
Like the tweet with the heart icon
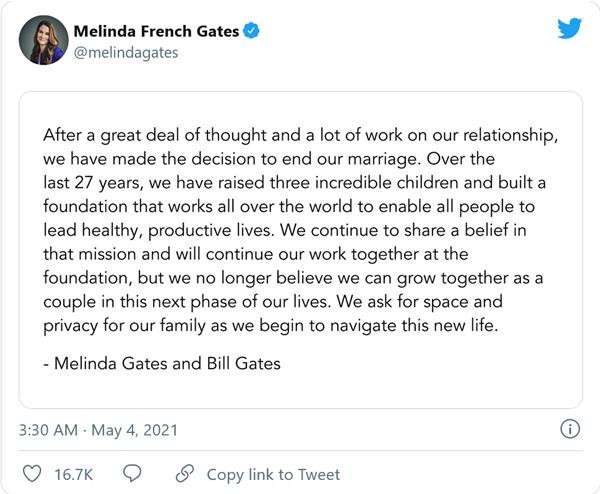coord(33,474)
